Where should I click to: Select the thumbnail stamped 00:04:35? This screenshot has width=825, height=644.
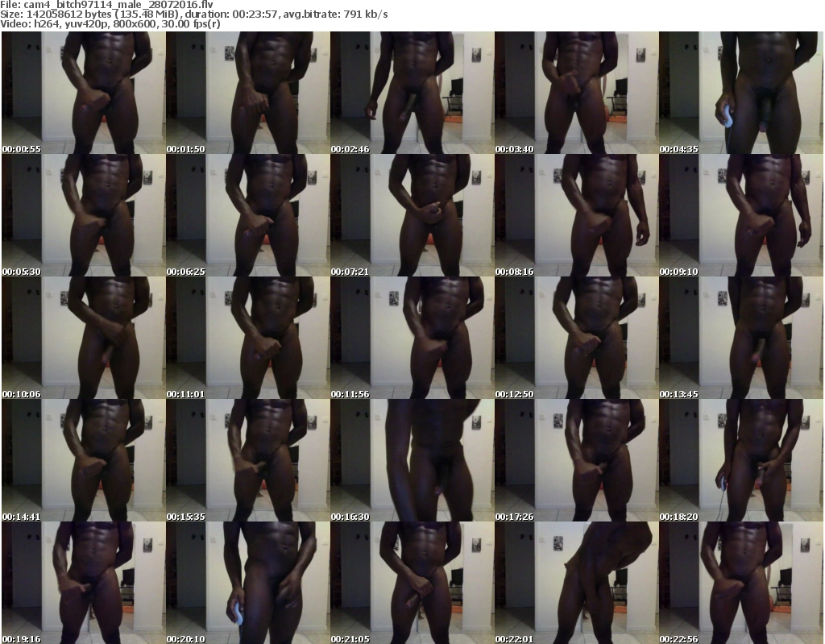741,93
